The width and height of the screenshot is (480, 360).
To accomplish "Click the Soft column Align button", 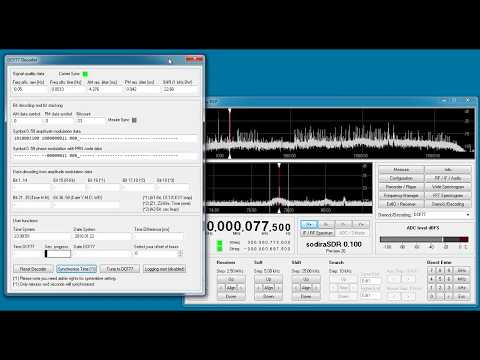I will pos(268,287).
